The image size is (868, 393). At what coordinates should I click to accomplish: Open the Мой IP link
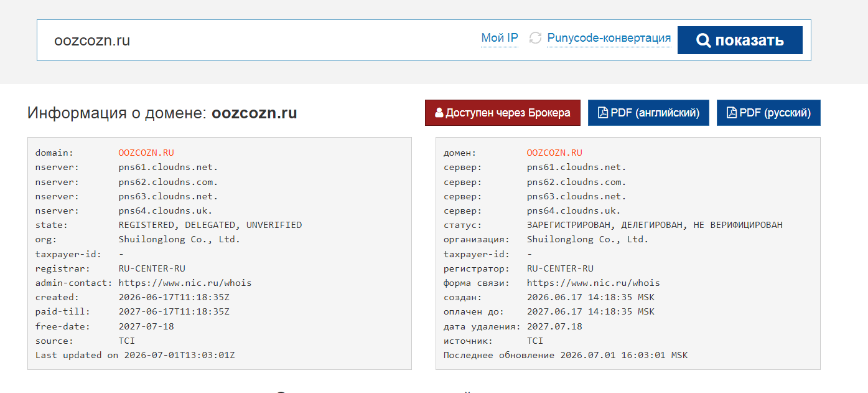click(x=500, y=38)
